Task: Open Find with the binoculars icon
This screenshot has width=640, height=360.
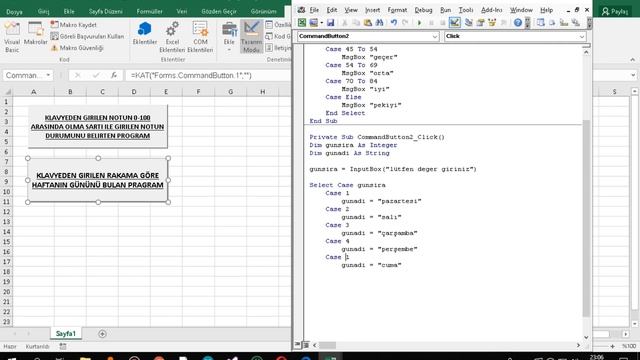Action: coord(379,23)
